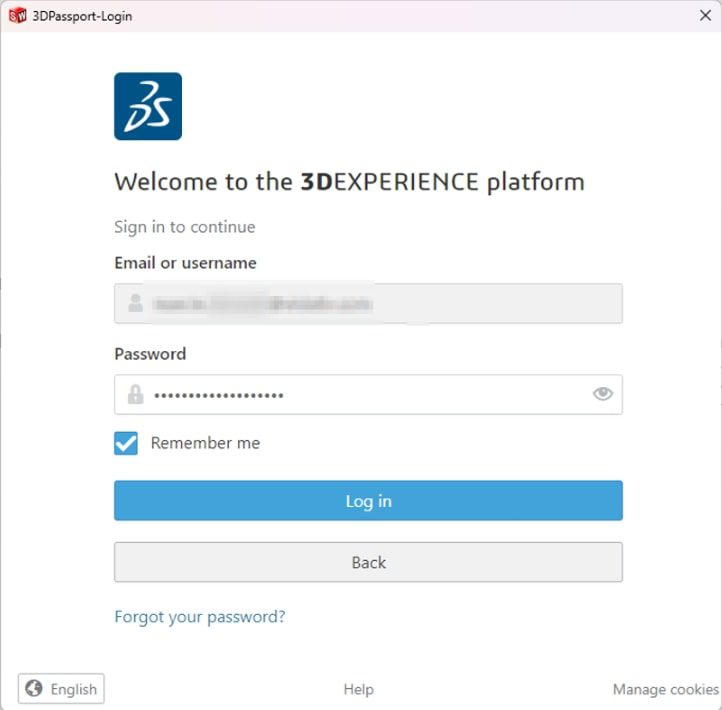This screenshot has width=722, height=710.
Task: Open the Forgot your password link
Action: (200, 617)
